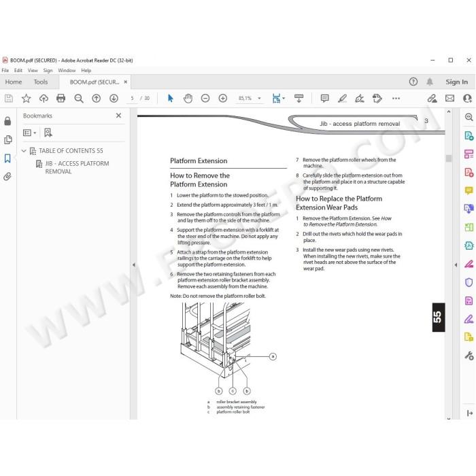Screen dimensions: 476x476
Task: Click the account profile icon
Action: click(x=468, y=99)
